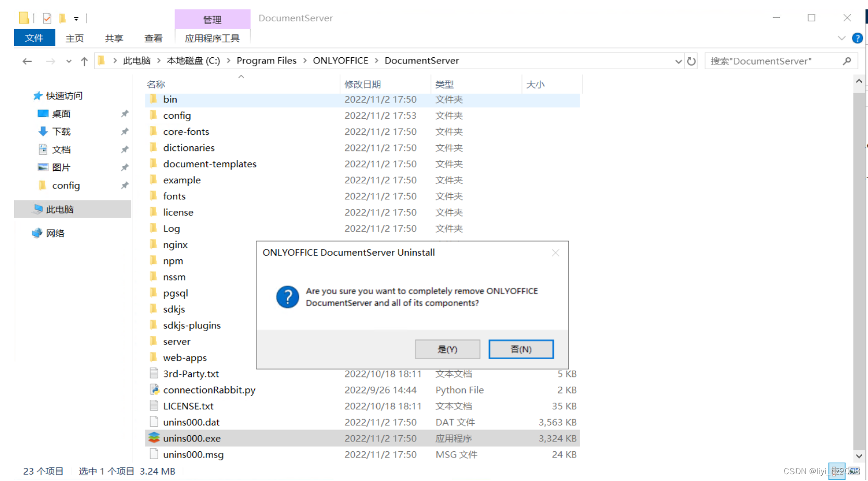Click 此电脑 in the address breadcrumb
868x481 pixels.
click(x=137, y=61)
